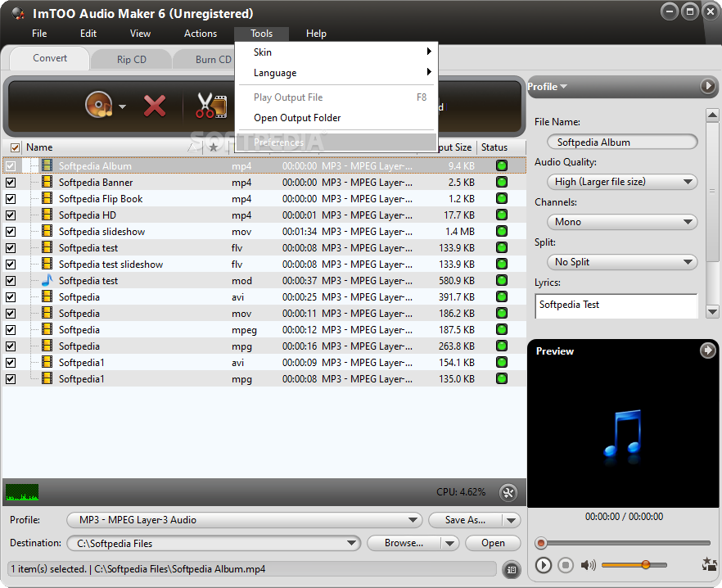Open the Language submenu
This screenshot has width=722, height=588.
(336, 72)
